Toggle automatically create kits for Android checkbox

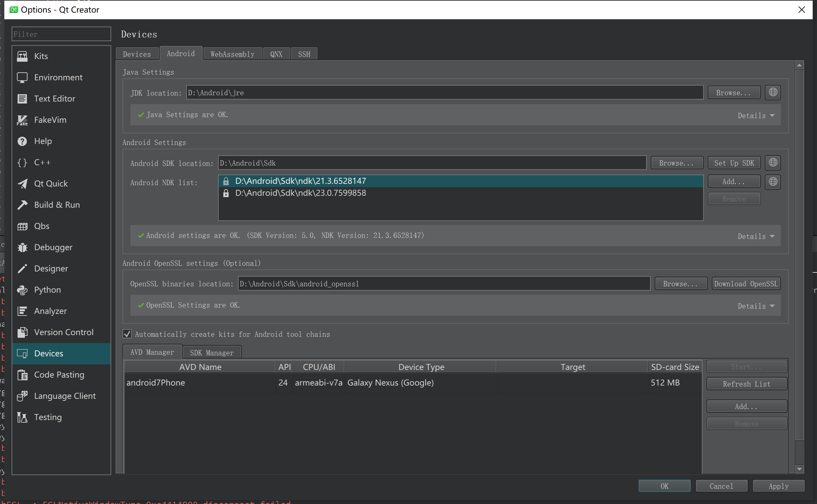[x=127, y=334]
